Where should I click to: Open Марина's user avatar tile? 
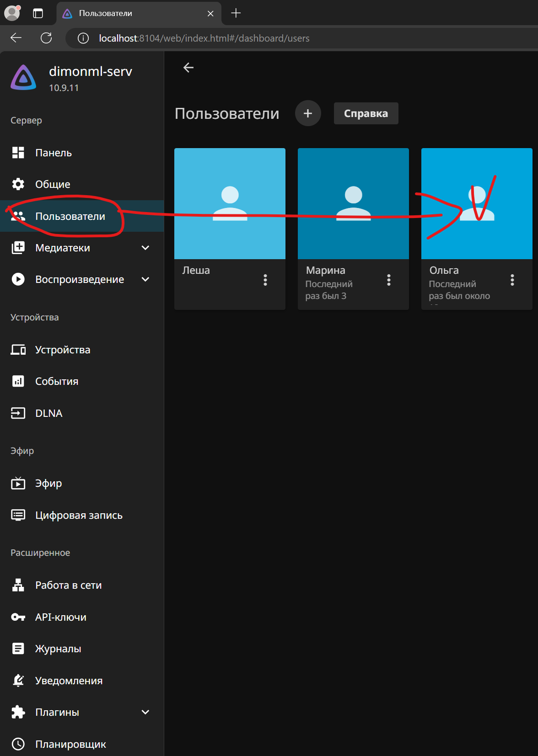353,203
